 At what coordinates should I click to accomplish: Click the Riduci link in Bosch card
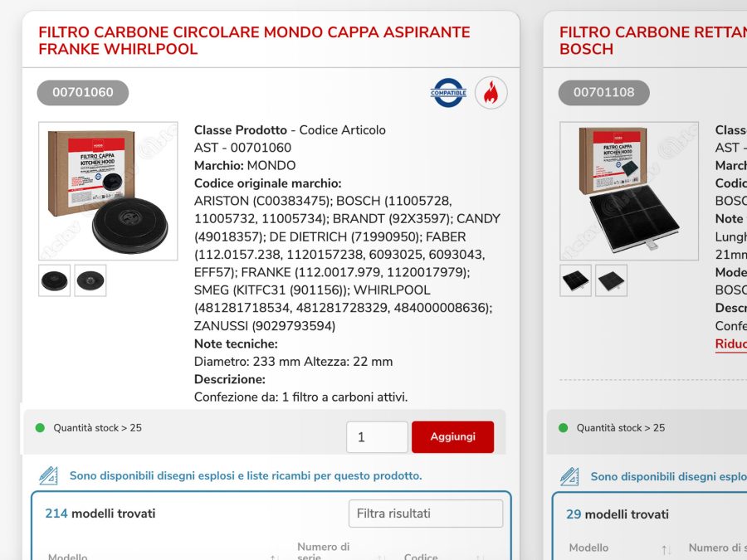pyautogui.click(x=730, y=343)
